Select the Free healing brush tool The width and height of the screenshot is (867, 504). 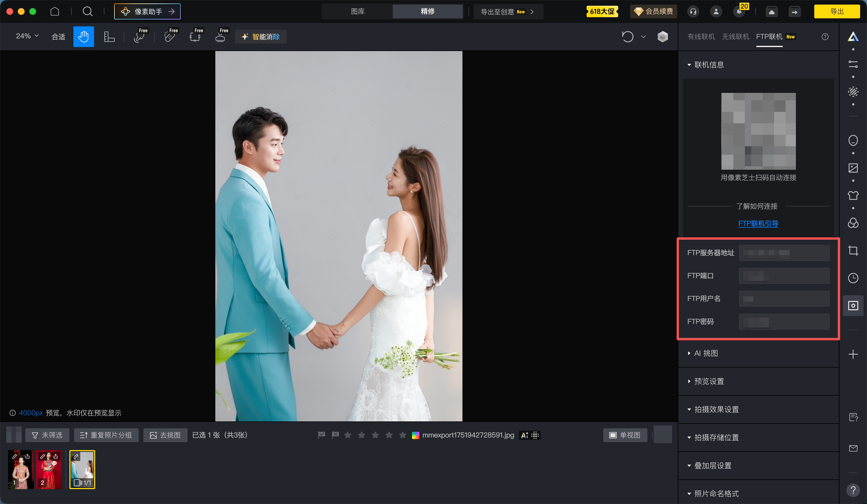pos(140,36)
